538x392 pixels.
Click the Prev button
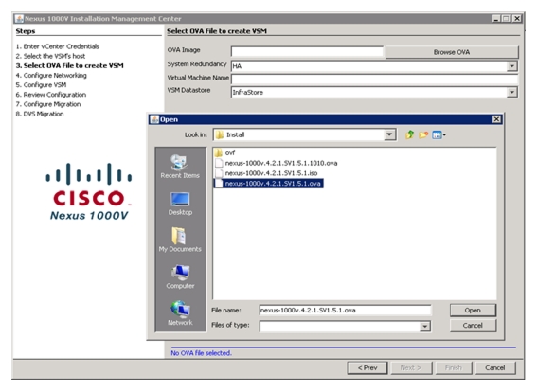368,368
